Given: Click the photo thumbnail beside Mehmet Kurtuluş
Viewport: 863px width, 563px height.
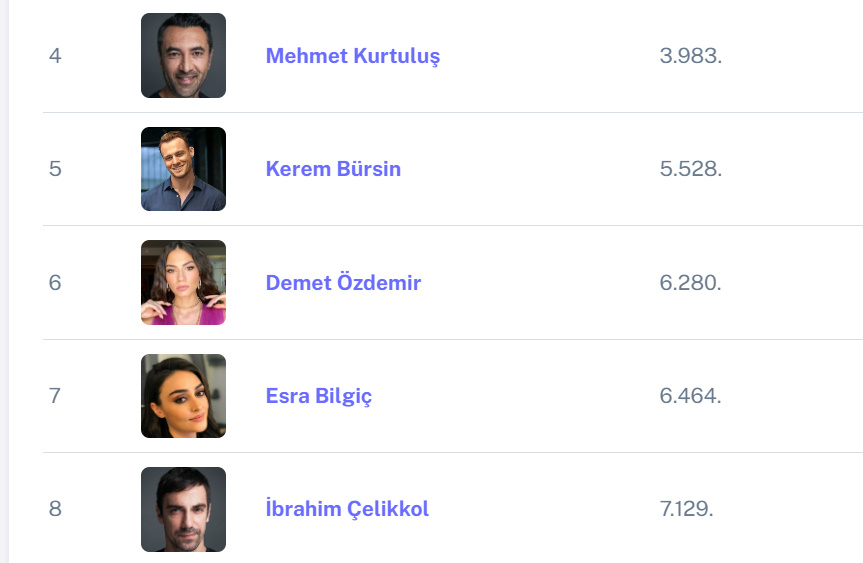Looking at the screenshot, I should click(183, 56).
